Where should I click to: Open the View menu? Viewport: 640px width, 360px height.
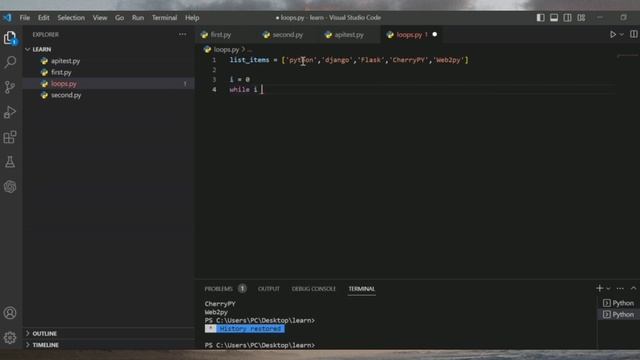click(100, 18)
